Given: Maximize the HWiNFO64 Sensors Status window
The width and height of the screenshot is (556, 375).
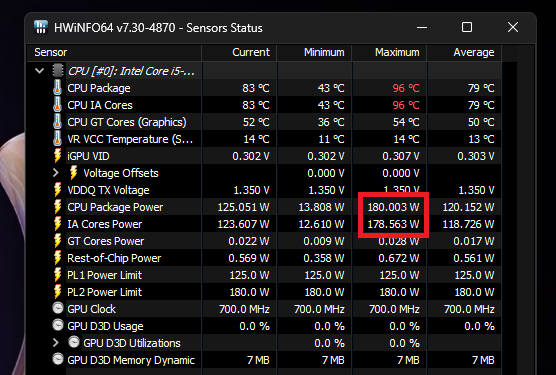Looking at the screenshot, I should coord(467,27).
